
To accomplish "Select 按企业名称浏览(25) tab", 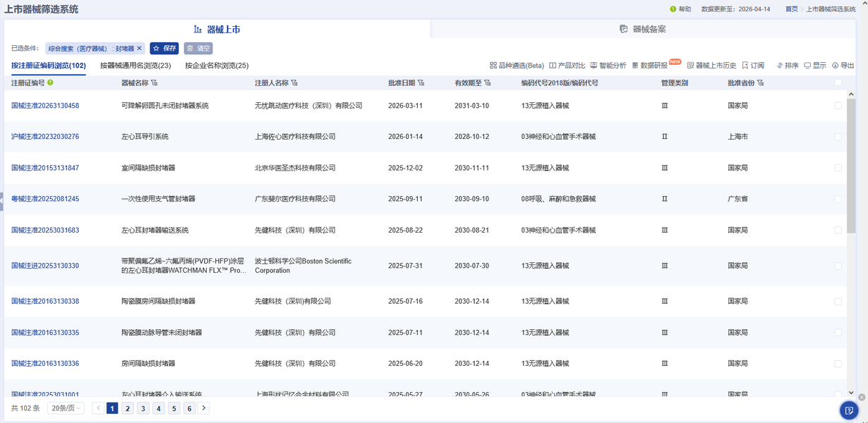I will coord(217,66).
